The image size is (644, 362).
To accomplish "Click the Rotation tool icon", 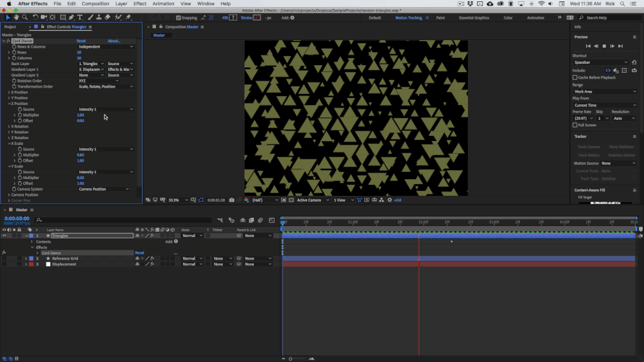I will [x=35, y=17].
